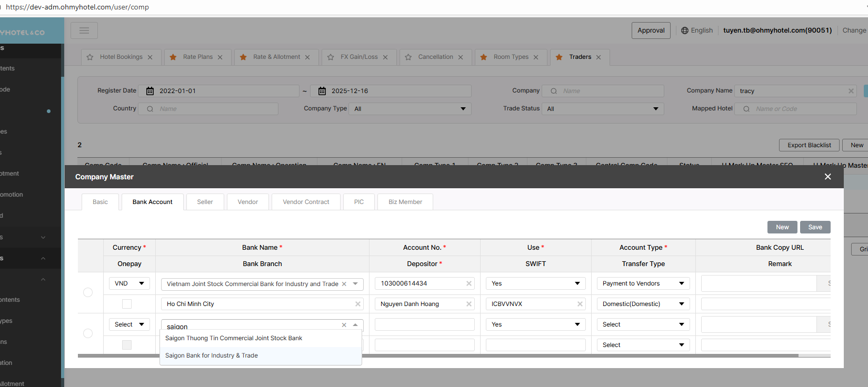This screenshot has width=868, height=387.
Task: Close the Company Master dialog
Action: tap(827, 177)
